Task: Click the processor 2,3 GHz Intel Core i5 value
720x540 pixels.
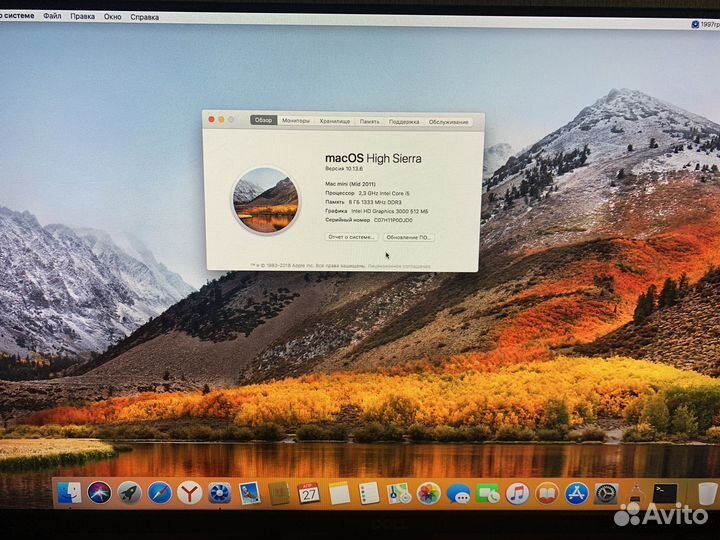Action: pyautogui.click(x=384, y=193)
